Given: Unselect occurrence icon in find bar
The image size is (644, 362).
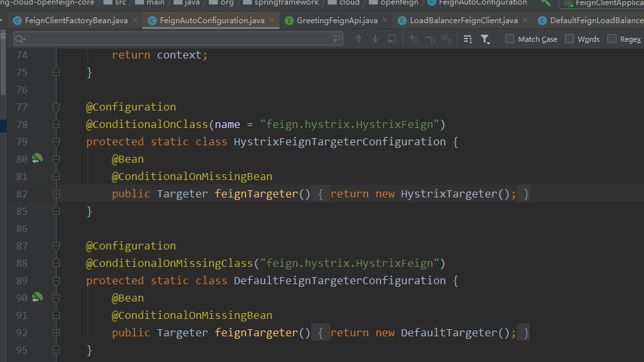Looking at the screenshot, I should pyautogui.click(x=430, y=39).
